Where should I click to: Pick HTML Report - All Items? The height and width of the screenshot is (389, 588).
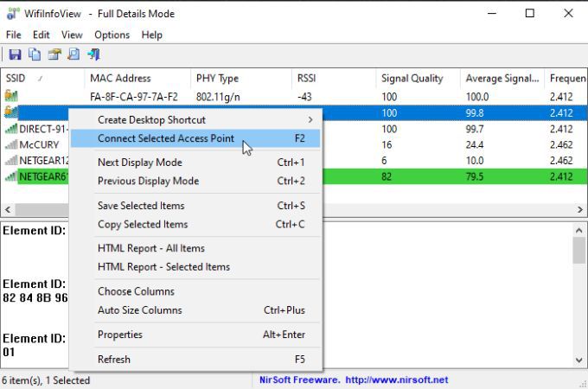195,248
